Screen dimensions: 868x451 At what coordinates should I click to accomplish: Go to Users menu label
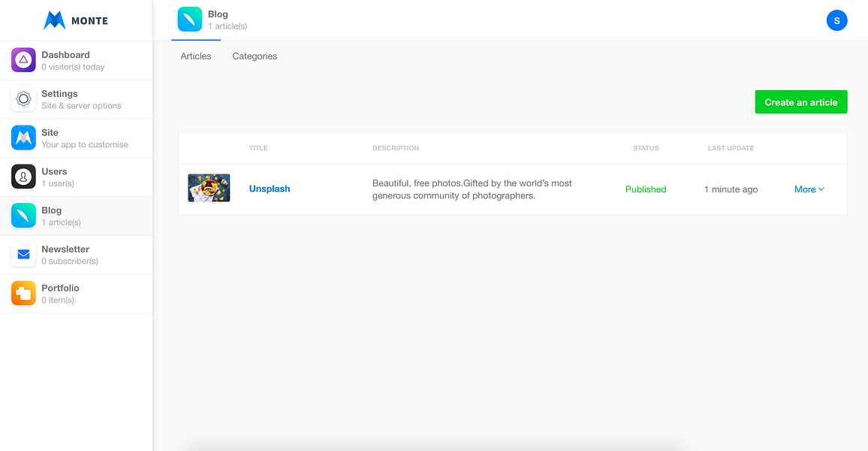pyautogui.click(x=54, y=171)
